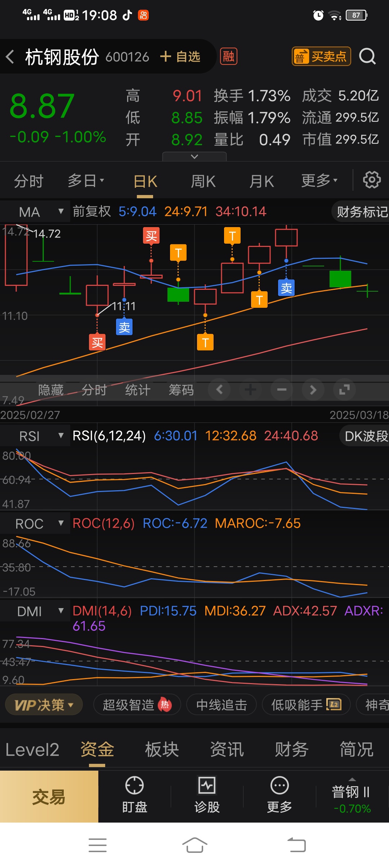The image size is (389, 868).
Task: Tap the top 买 marker on chart
Action: (151, 236)
